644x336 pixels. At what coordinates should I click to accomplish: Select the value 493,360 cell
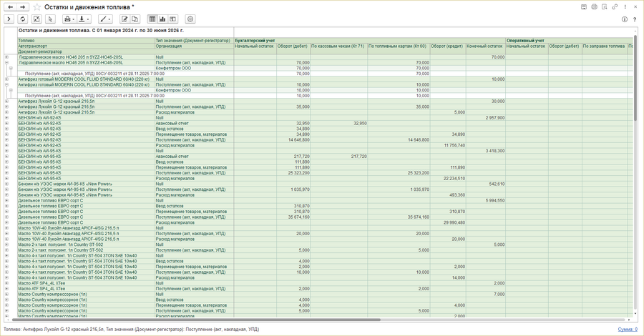coord(448,195)
